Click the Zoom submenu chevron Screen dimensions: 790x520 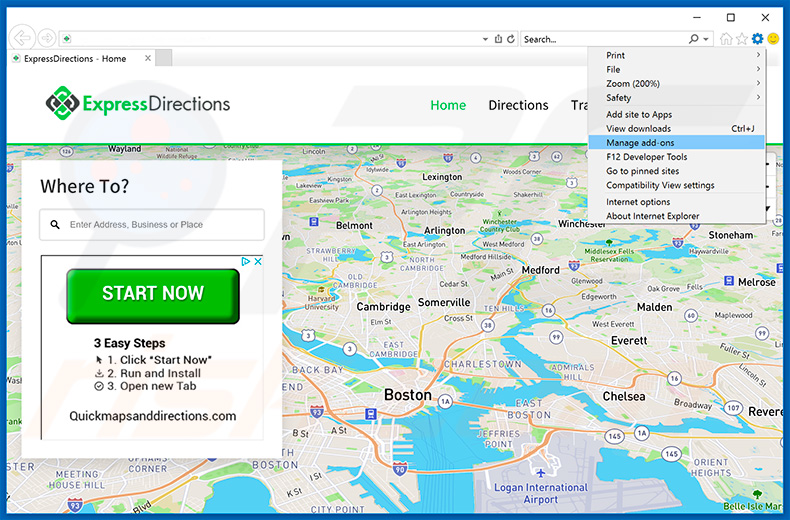(x=758, y=83)
